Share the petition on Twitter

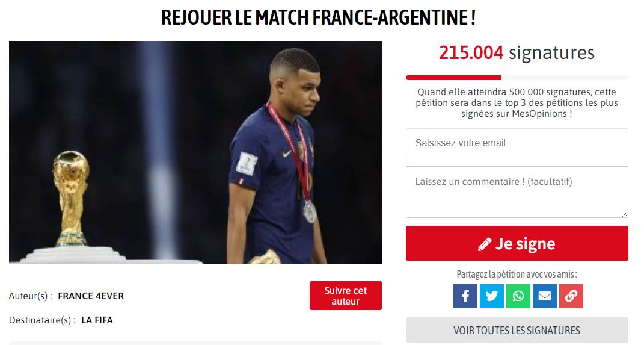click(492, 296)
